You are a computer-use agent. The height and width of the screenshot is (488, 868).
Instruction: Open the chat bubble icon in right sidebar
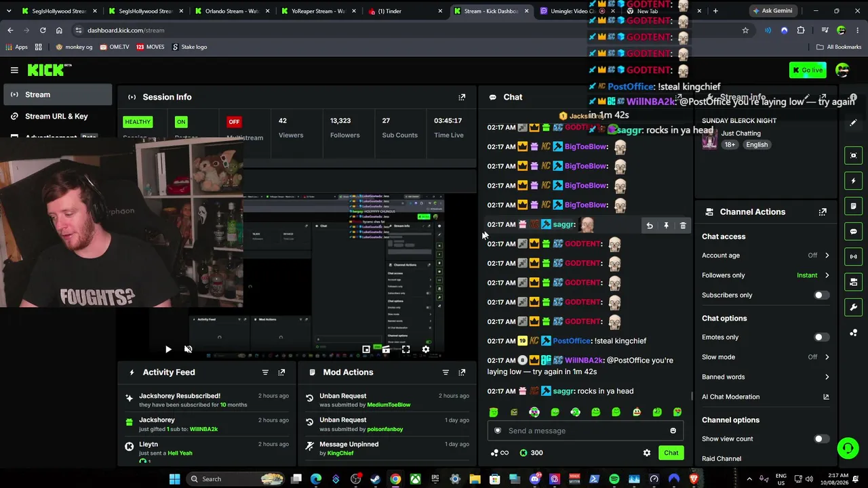pos(853,232)
